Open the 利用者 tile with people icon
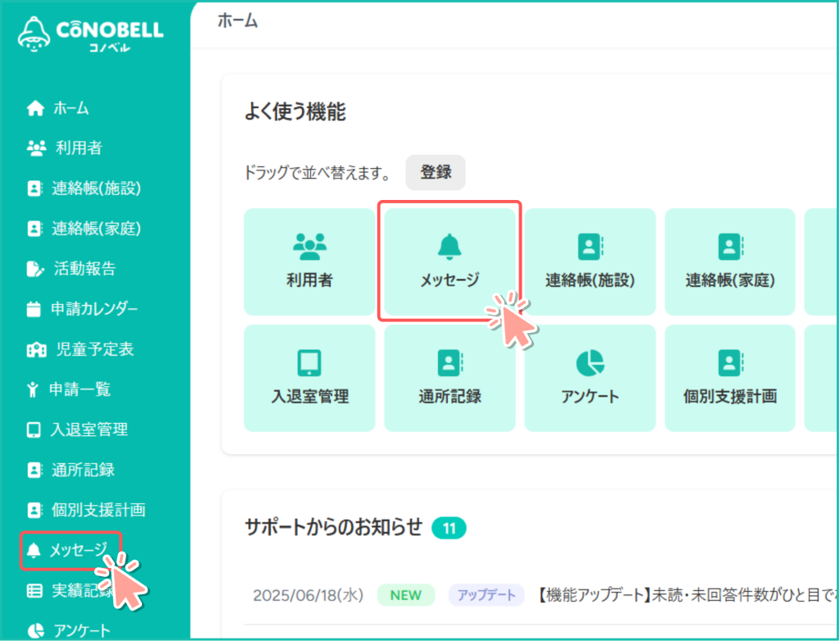Screen dimensions: 840x641 tap(309, 261)
